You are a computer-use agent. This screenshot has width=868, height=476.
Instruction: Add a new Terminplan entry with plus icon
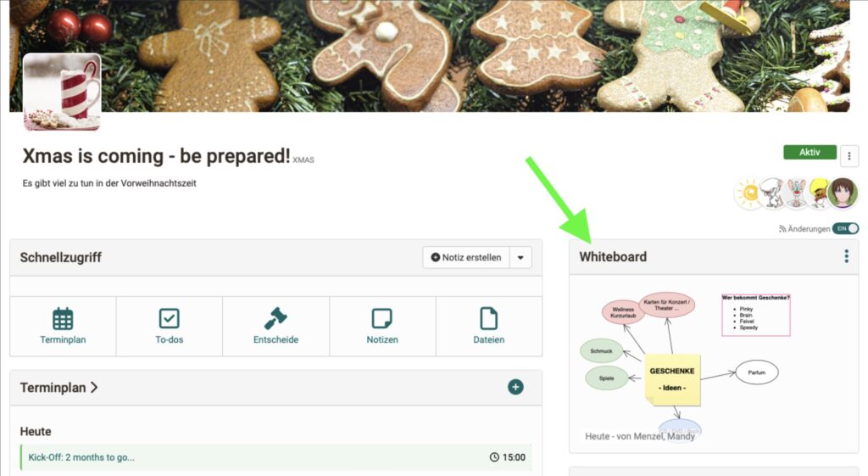tap(515, 387)
